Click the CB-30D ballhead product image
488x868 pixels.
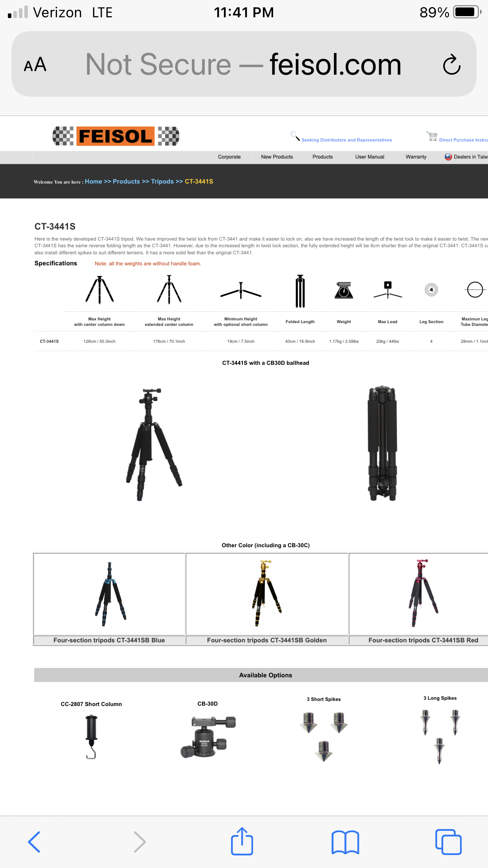pyautogui.click(x=208, y=737)
